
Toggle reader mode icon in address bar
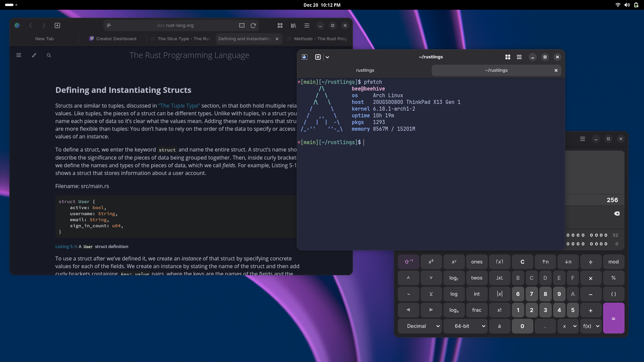point(242,25)
